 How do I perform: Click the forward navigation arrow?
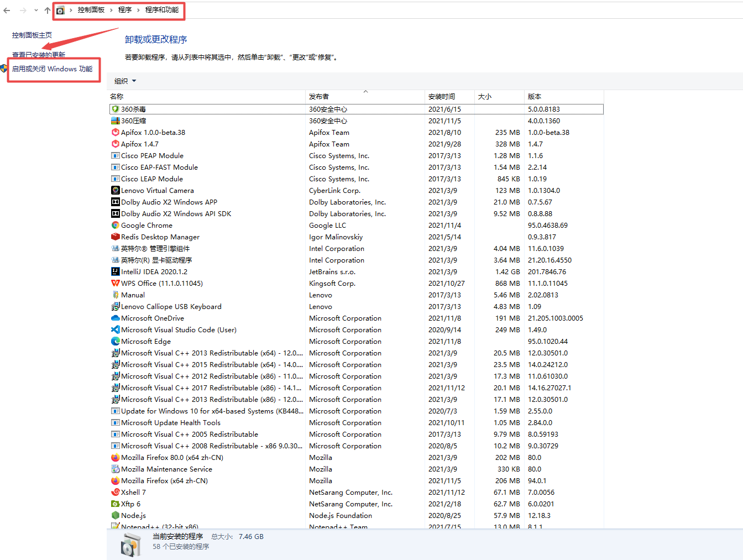pyautogui.click(x=23, y=10)
